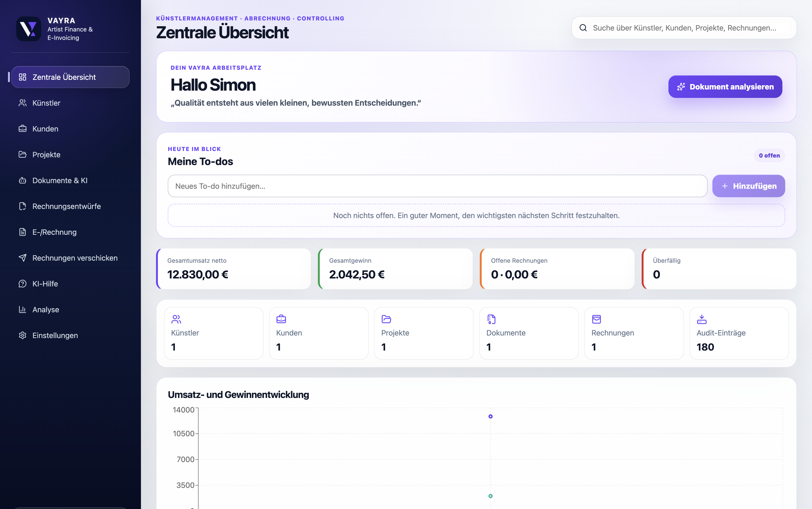Click the Dokumente card file icon
812x509 pixels.
coord(491,319)
